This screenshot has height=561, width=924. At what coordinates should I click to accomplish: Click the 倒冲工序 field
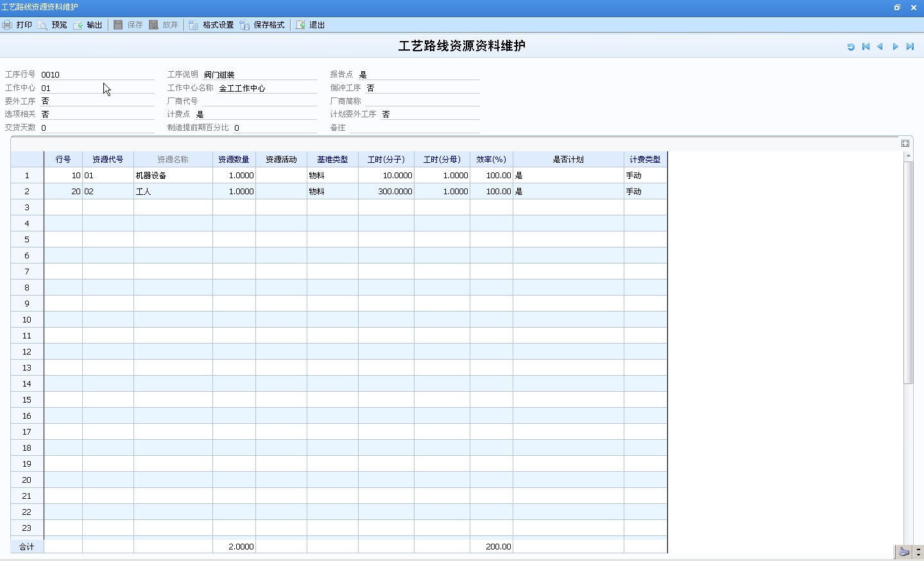tap(423, 88)
